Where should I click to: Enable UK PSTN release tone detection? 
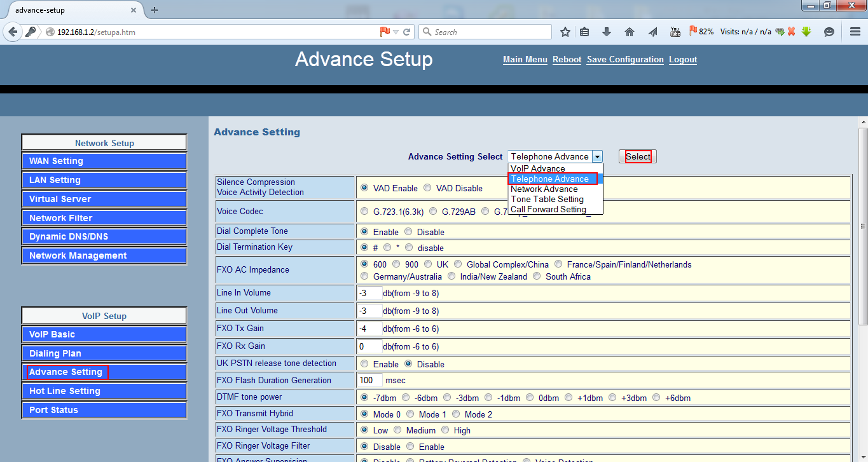[364, 363]
